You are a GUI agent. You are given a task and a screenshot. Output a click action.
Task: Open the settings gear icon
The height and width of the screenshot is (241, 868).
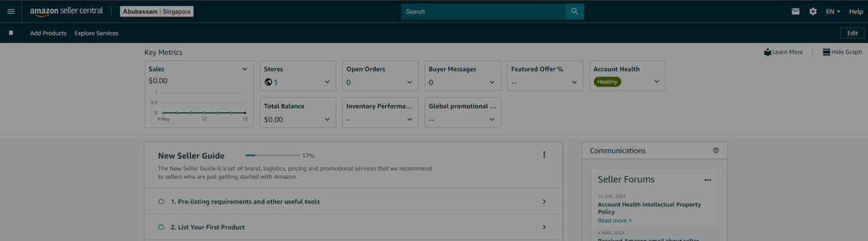pos(813,11)
